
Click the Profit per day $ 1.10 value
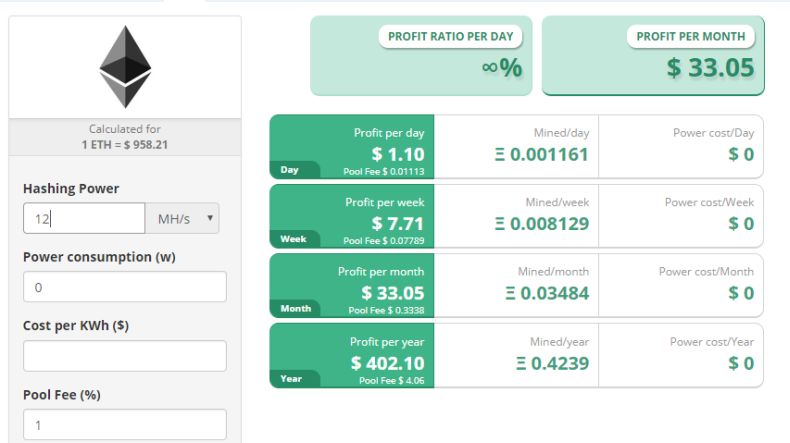398,154
